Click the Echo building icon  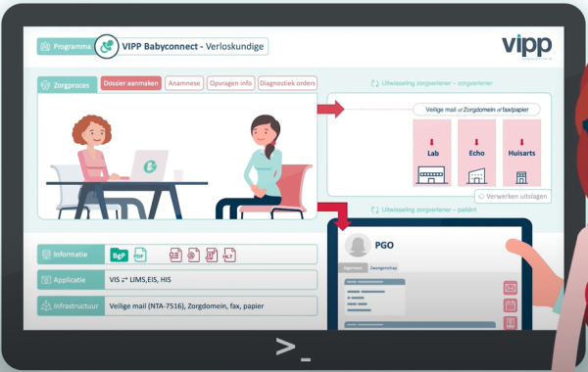pyautogui.click(x=476, y=175)
